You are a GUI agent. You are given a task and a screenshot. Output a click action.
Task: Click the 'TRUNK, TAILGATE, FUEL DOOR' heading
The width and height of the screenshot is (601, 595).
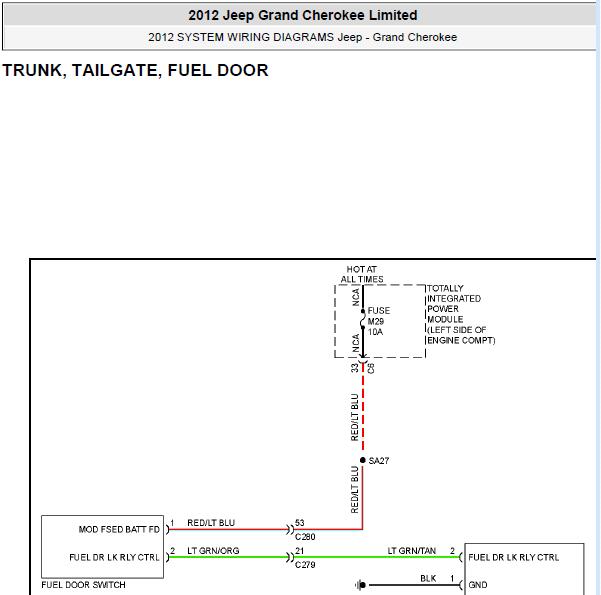tap(135, 70)
